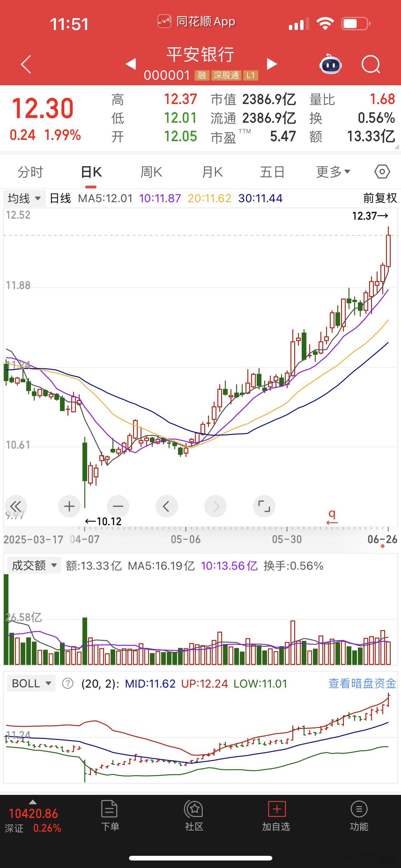Screen dimensions: 401x868
Task: Tap the double-left collapse chart button
Action: coord(16,506)
